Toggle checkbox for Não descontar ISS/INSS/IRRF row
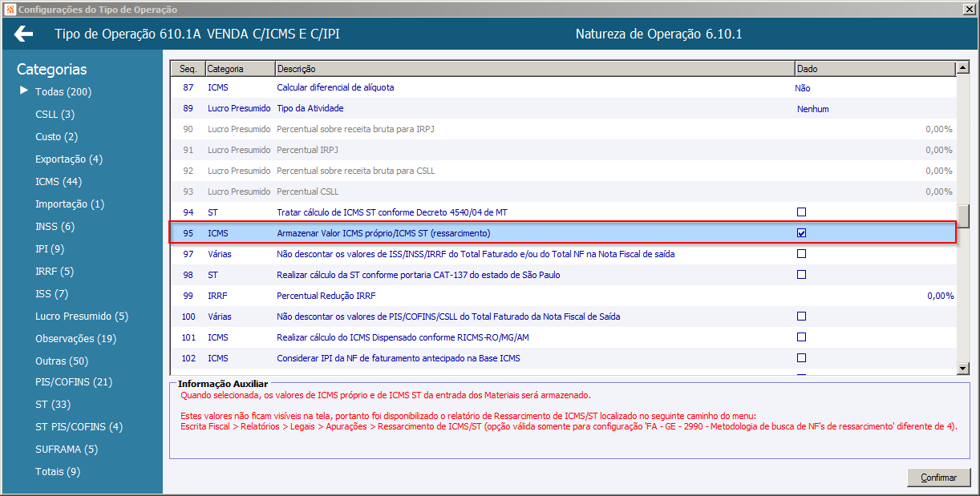Viewport: 980px width, 496px height. [801, 254]
